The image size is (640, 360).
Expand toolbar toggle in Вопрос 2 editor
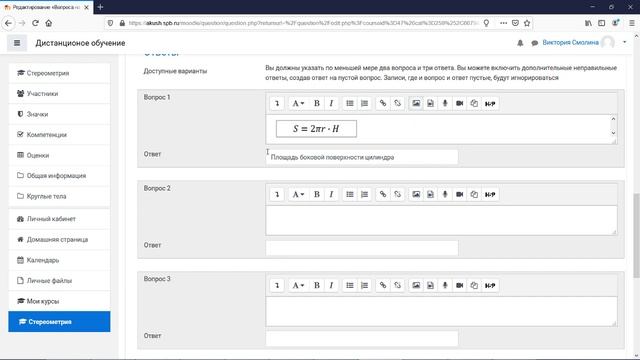[x=277, y=195]
